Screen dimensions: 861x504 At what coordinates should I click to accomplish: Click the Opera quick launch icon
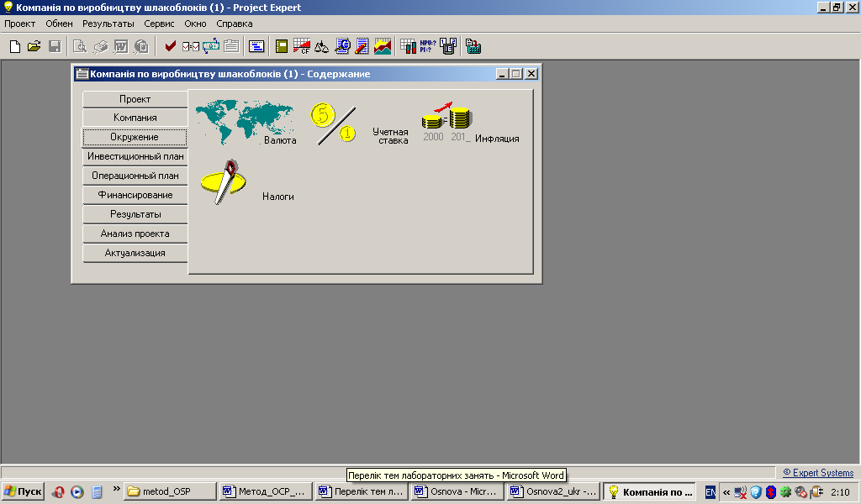(58, 492)
